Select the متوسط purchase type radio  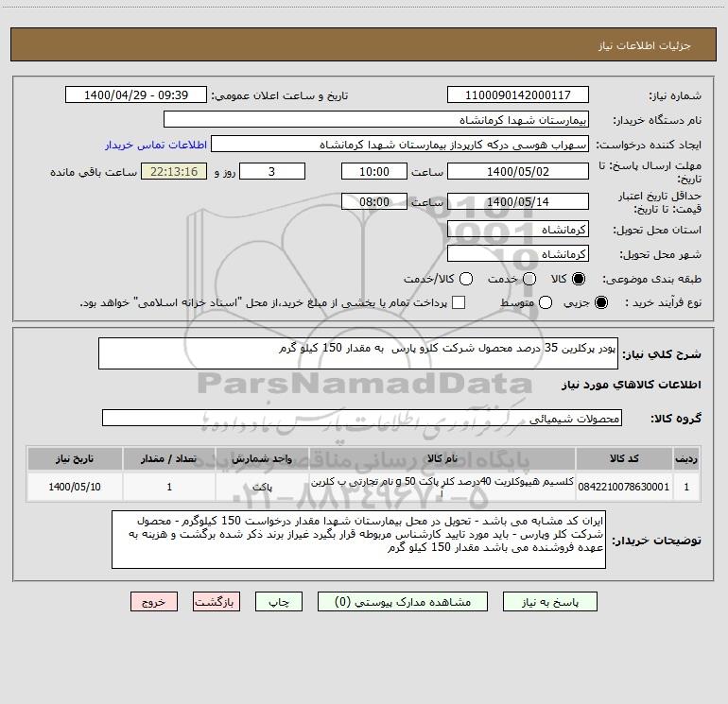546,302
